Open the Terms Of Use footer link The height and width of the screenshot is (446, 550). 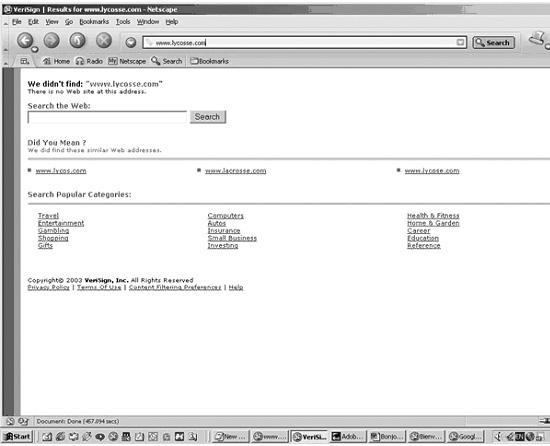(99, 288)
